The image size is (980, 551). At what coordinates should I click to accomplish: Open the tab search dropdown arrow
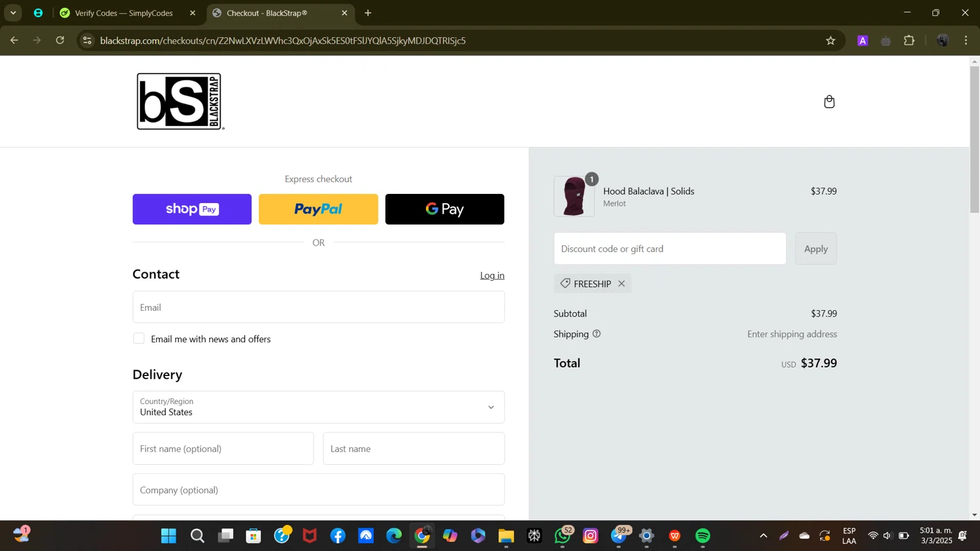(x=13, y=13)
